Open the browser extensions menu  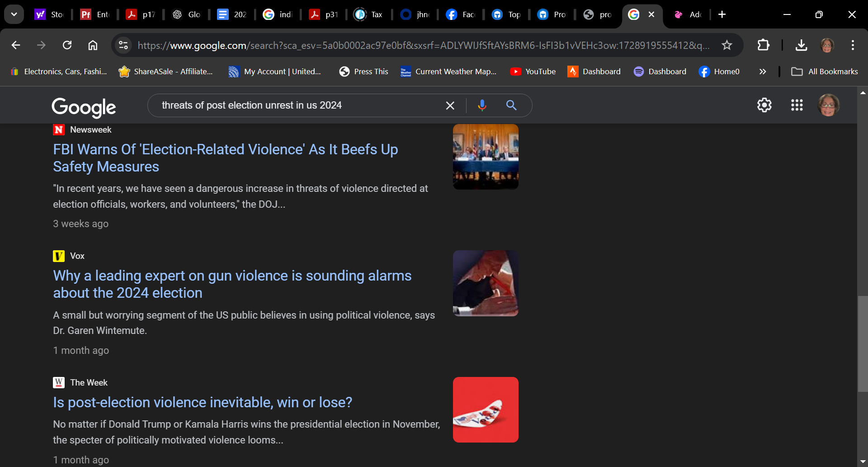click(763, 45)
